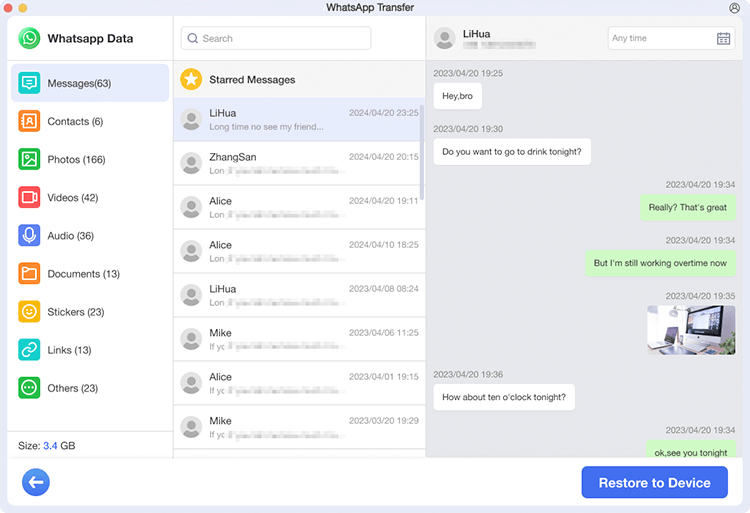750x513 pixels.
Task: Select Alice conversation dated 2024/04/10 18:25
Action: [299, 251]
